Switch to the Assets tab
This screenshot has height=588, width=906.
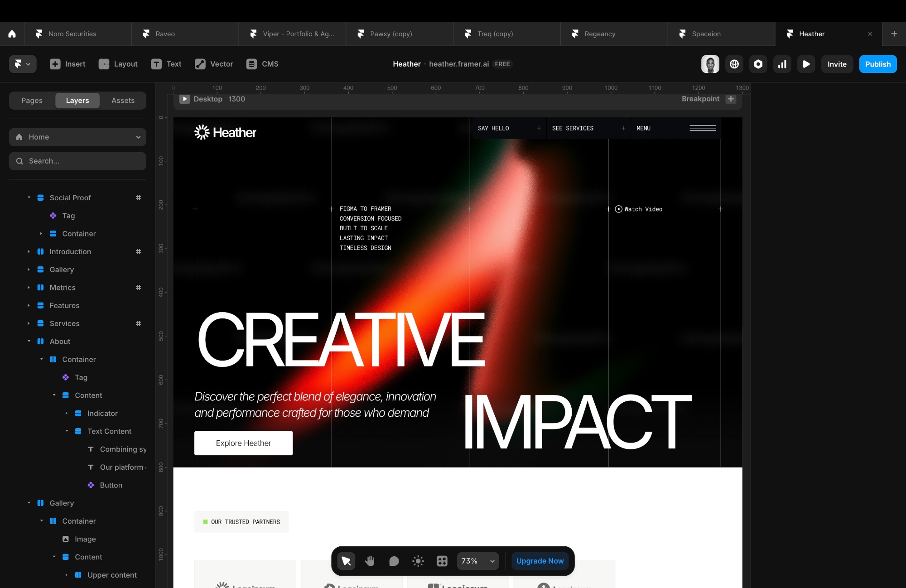pos(123,101)
